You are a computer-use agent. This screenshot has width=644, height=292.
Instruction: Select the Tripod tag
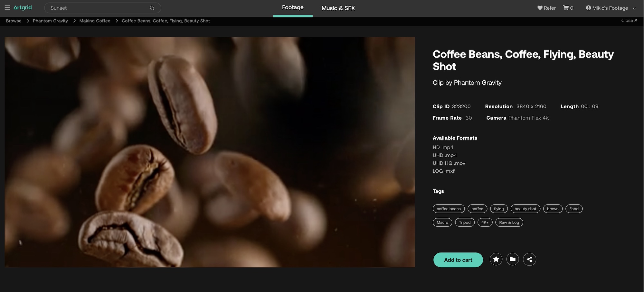465,222
